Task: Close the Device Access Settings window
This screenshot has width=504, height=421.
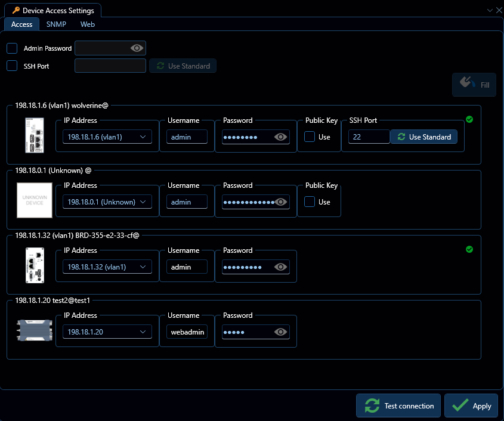Action: [x=499, y=11]
